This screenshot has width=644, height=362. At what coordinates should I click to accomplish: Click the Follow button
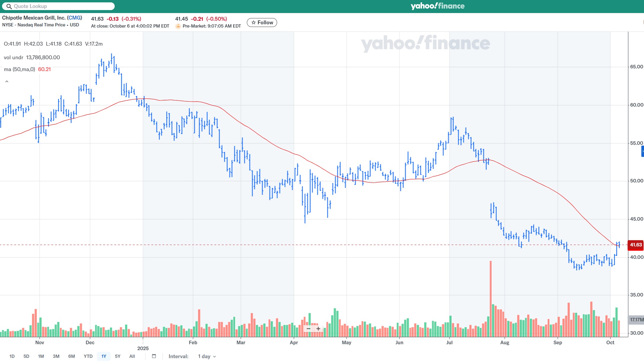point(262,23)
